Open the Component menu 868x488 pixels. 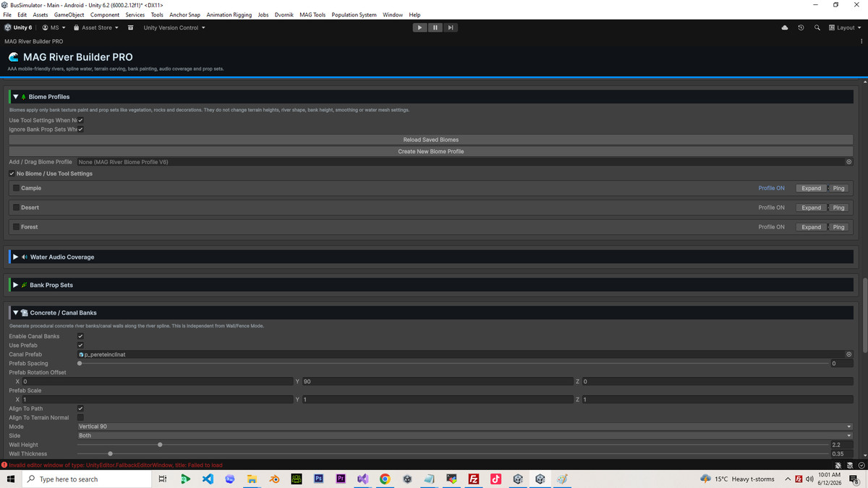click(105, 14)
